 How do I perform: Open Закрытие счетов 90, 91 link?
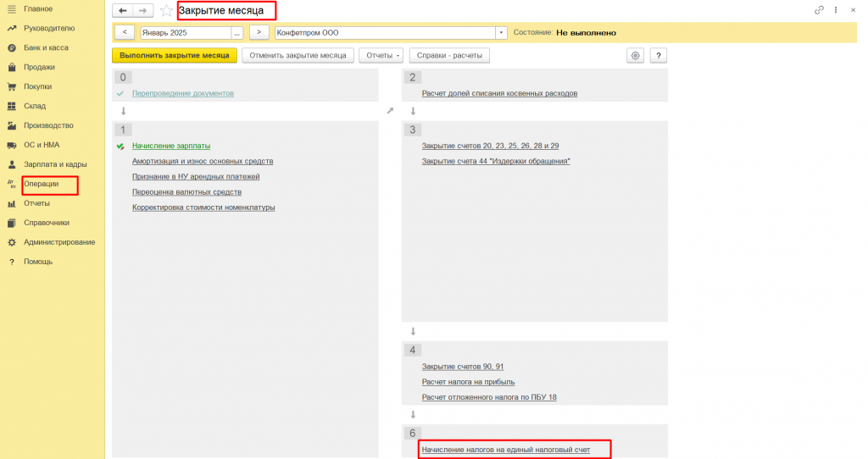[x=463, y=367]
